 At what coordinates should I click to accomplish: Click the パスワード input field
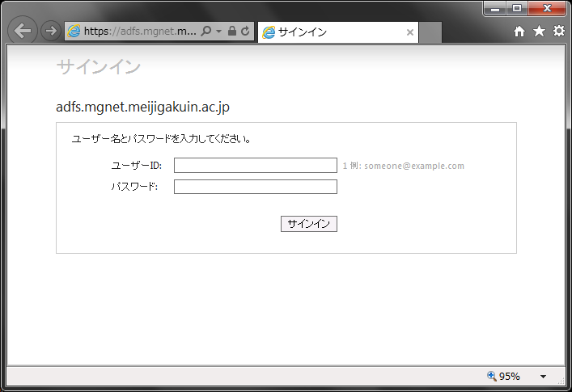pyautogui.click(x=256, y=187)
